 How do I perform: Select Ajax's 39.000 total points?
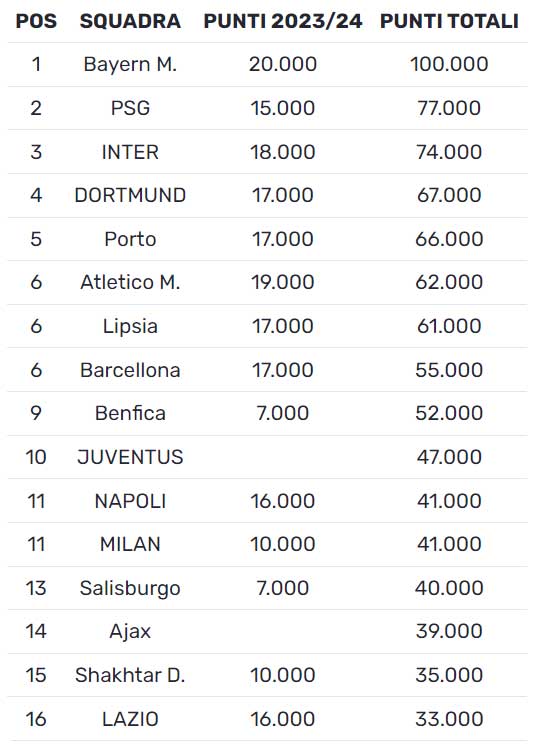(x=449, y=631)
